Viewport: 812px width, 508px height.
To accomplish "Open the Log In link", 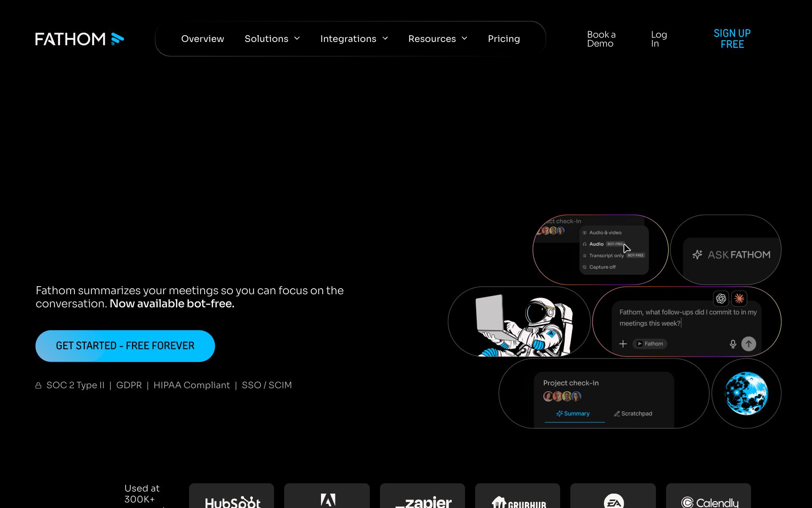I will point(659,39).
